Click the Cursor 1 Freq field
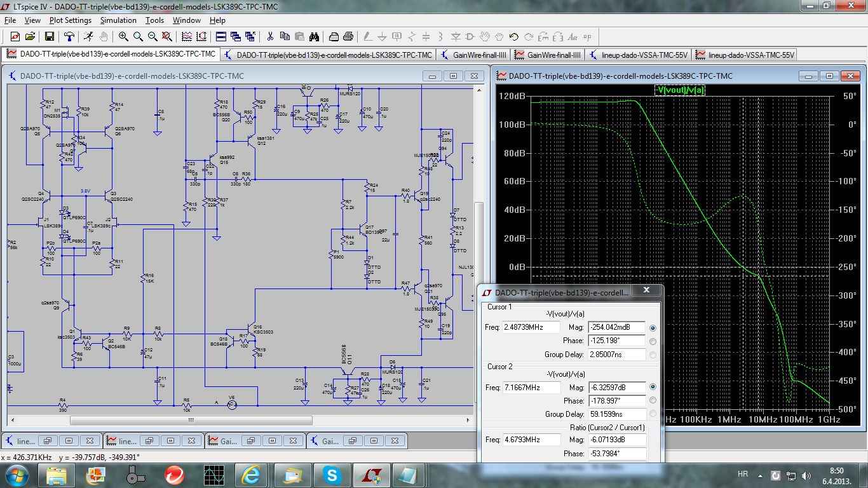The width and height of the screenshot is (868, 488). tap(531, 327)
